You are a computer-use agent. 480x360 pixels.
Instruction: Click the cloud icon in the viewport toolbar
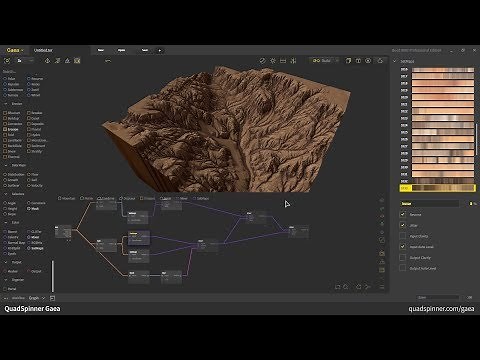tap(380, 61)
